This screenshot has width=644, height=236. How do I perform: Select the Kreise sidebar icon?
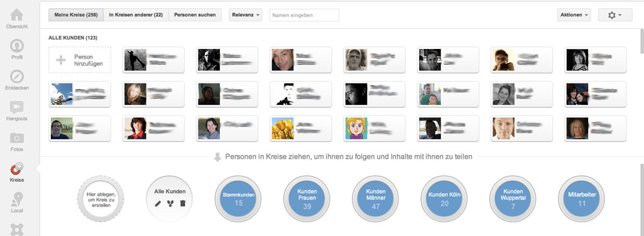(17, 169)
